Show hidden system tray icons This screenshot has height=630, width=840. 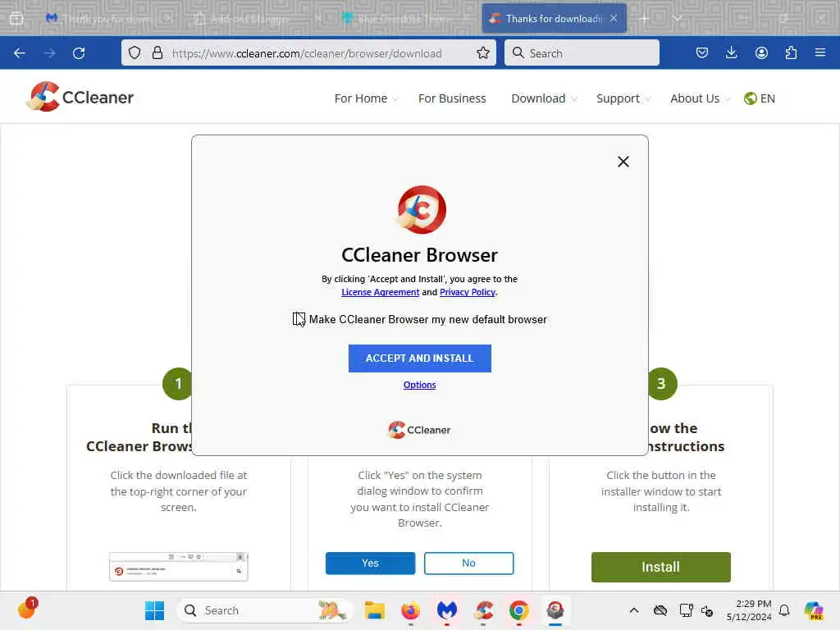(x=634, y=610)
